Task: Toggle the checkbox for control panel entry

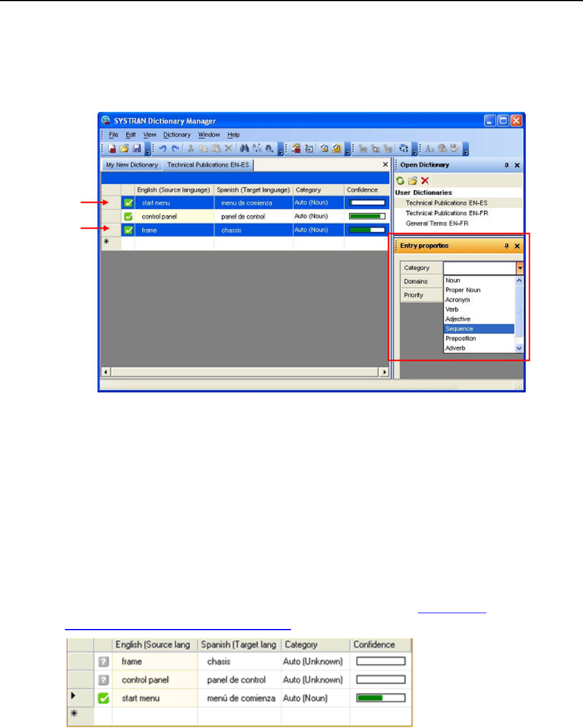Action: pyautogui.click(x=128, y=216)
